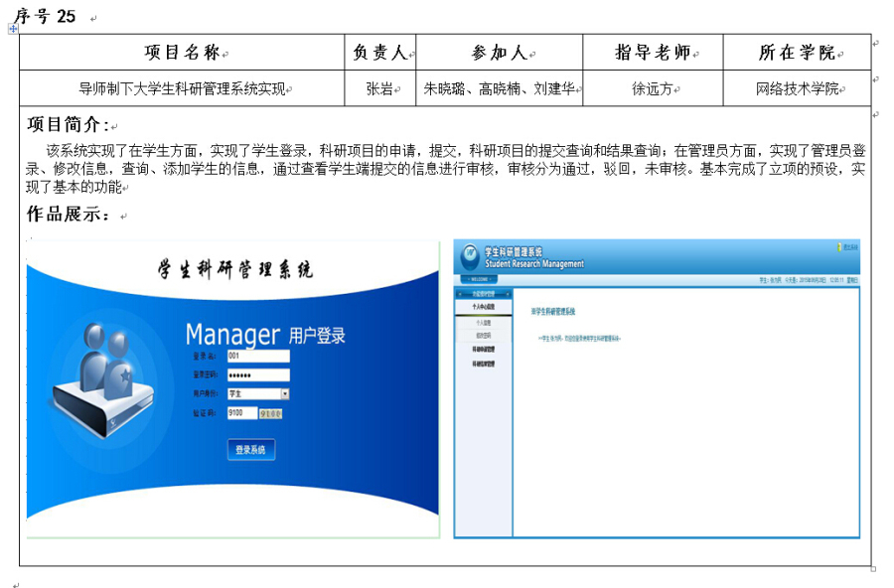
Task: Open the 个人信息 sidebar sub-item
Action: 484,323
